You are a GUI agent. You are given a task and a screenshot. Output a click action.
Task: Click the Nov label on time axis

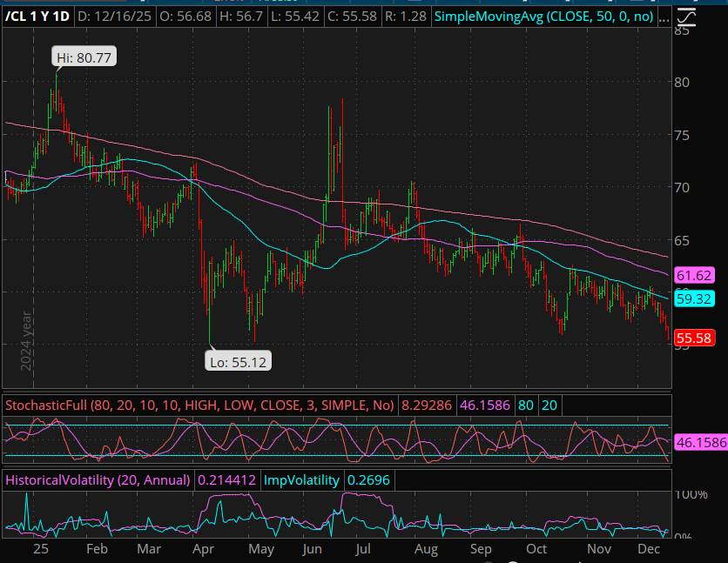click(x=599, y=549)
